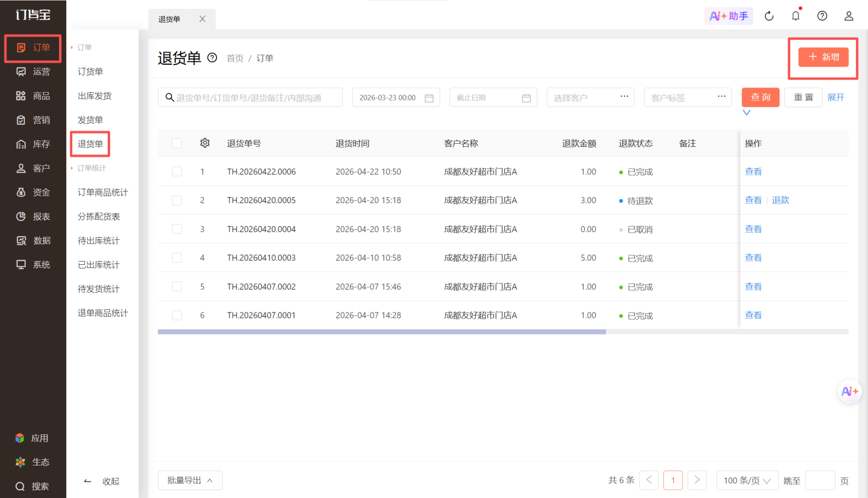The height and width of the screenshot is (498, 868).
Task: Open 报表 in the sidebar
Action: tap(34, 216)
